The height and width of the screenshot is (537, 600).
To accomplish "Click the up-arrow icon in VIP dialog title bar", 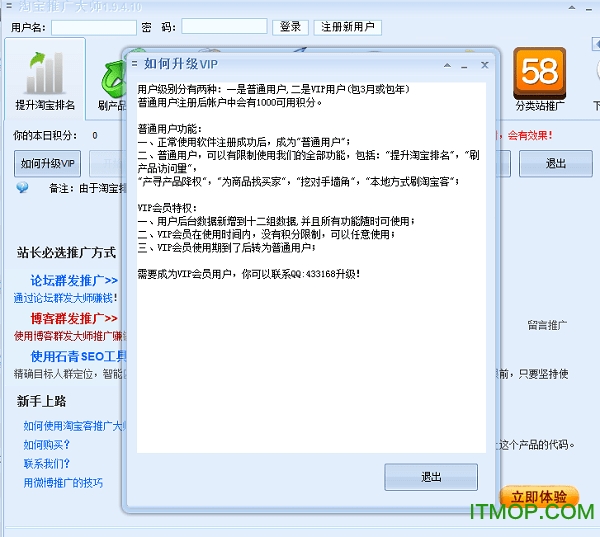I will point(447,65).
